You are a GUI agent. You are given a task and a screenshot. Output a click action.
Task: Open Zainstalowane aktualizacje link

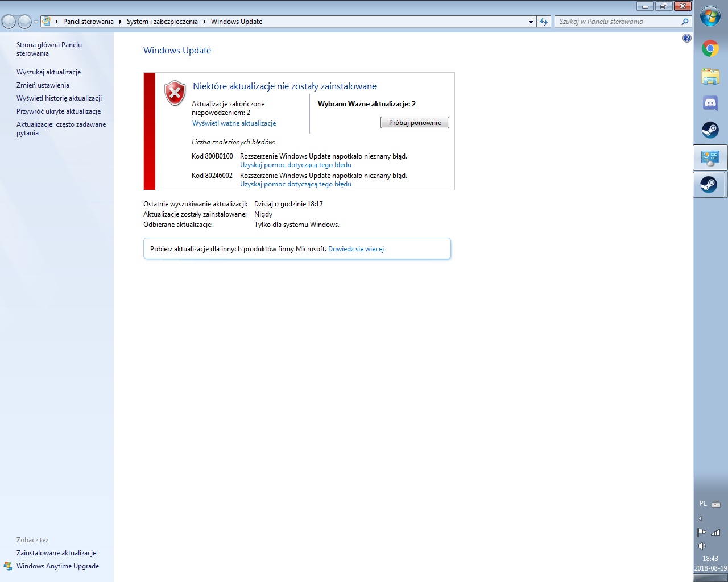tap(56, 553)
